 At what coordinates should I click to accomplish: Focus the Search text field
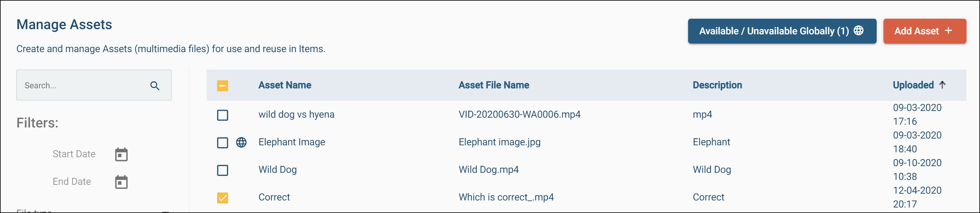coord(84,86)
